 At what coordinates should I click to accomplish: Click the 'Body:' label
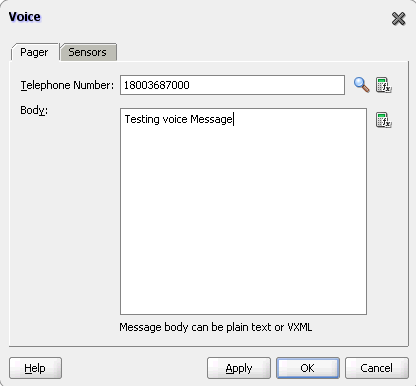(x=34, y=110)
